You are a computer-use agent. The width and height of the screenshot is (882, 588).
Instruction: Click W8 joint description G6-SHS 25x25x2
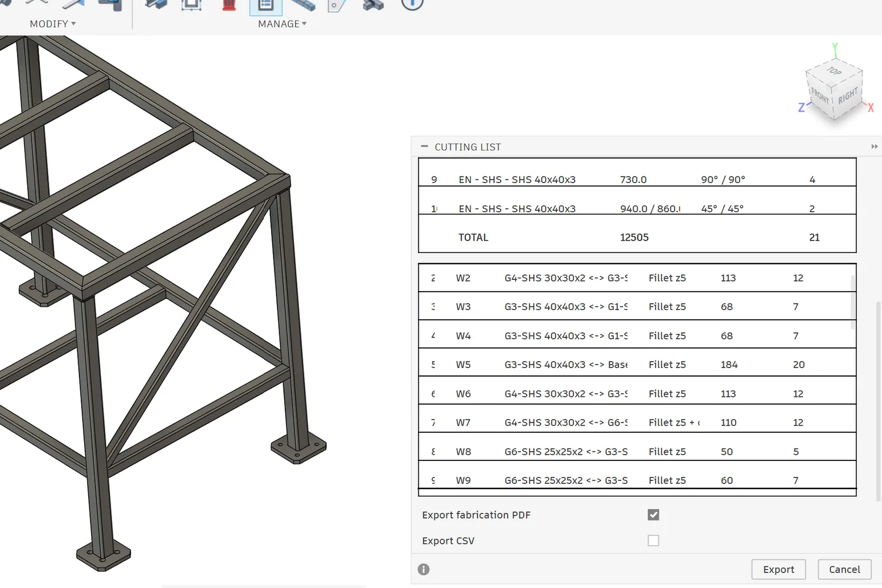(566, 452)
